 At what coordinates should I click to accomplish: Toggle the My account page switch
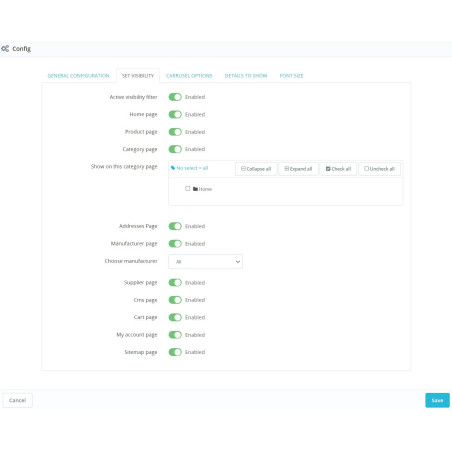[175, 335]
